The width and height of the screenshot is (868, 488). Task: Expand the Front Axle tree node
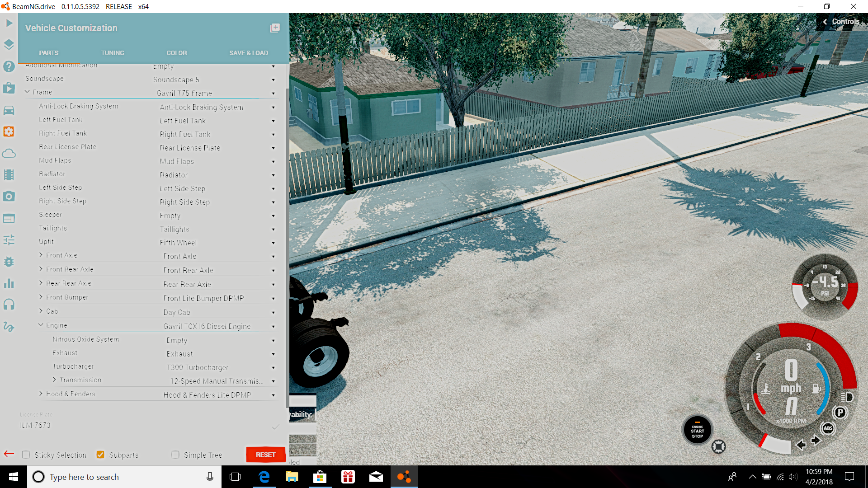(x=41, y=255)
